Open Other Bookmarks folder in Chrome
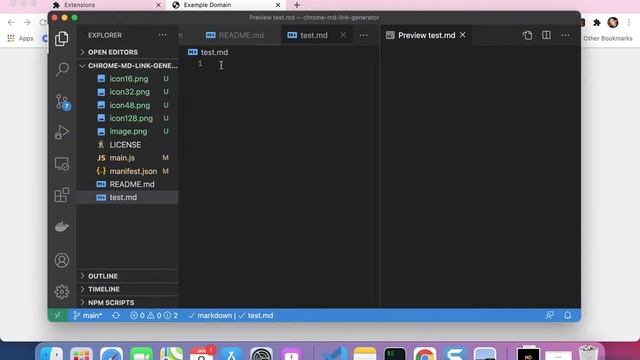This screenshot has width=640, height=360. point(607,38)
